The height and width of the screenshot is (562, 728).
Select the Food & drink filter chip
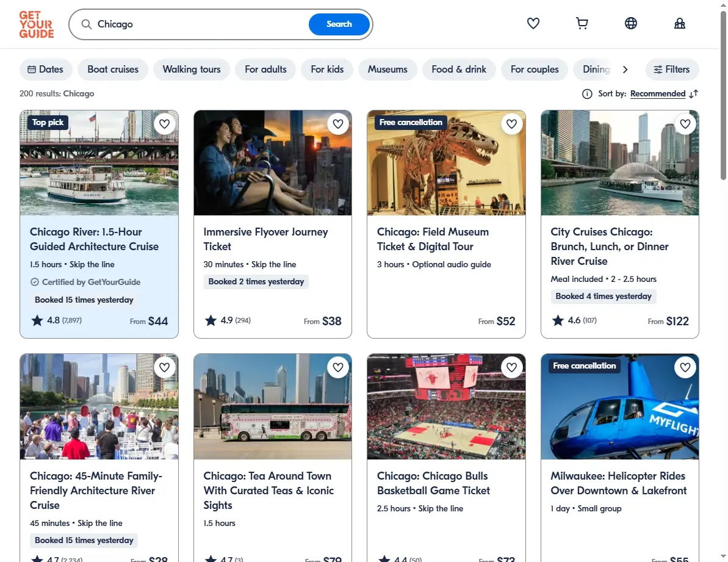tap(459, 70)
